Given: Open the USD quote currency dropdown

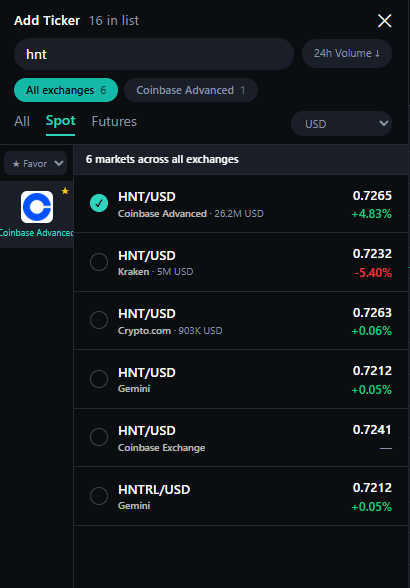Looking at the screenshot, I should 341,124.
